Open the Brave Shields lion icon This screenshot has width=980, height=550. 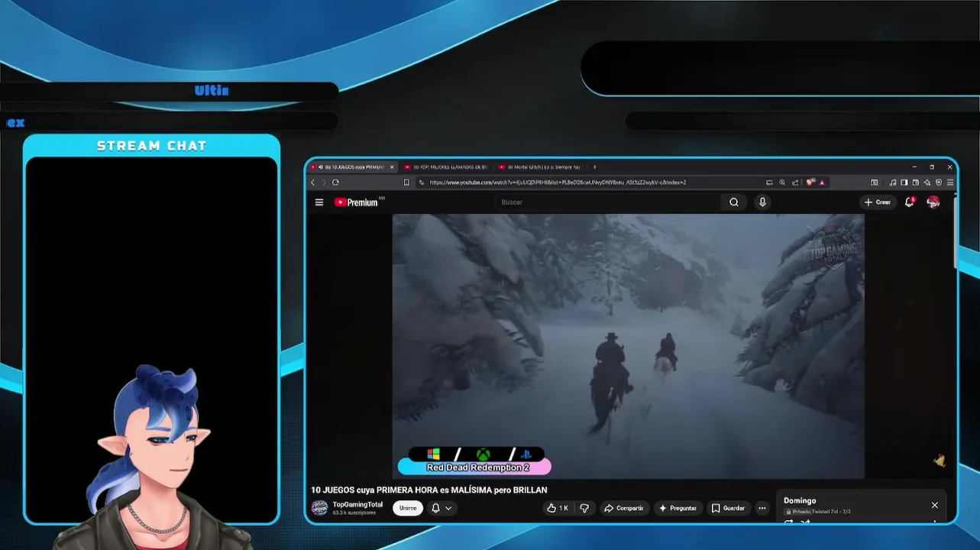tap(810, 183)
